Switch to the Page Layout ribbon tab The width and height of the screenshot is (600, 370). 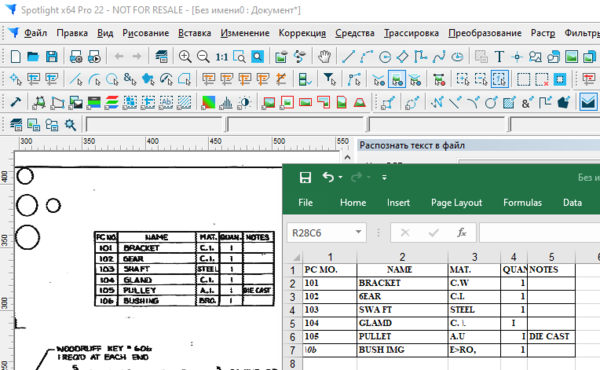click(457, 202)
